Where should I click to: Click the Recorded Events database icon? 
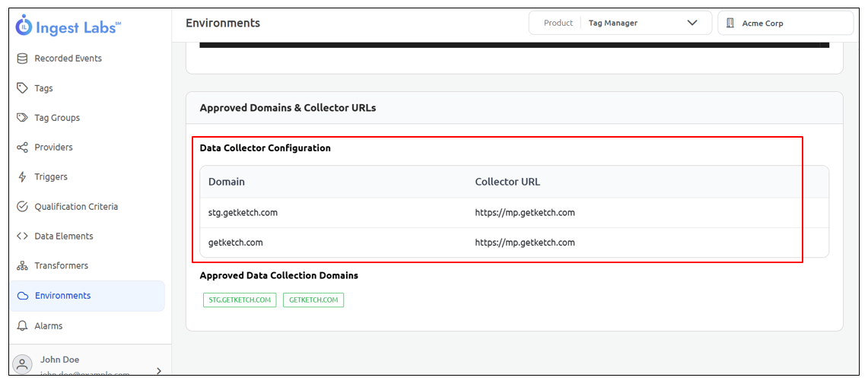pos(22,59)
